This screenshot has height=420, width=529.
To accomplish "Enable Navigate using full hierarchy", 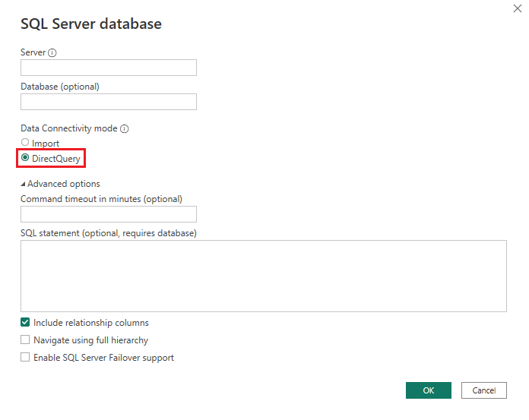I will [x=25, y=339].
